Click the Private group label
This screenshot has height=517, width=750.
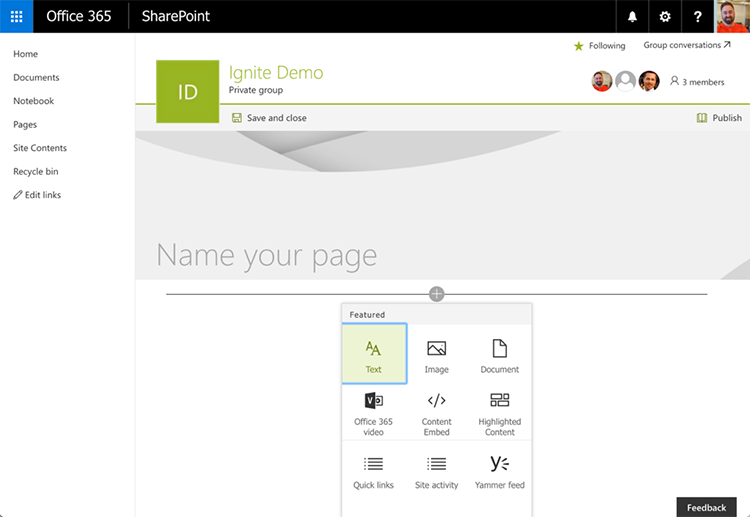point(255,90)
